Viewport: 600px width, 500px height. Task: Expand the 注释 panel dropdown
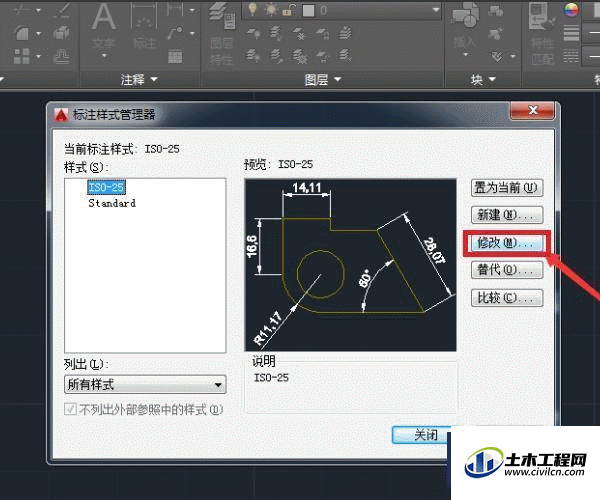(x=154, y=79)
